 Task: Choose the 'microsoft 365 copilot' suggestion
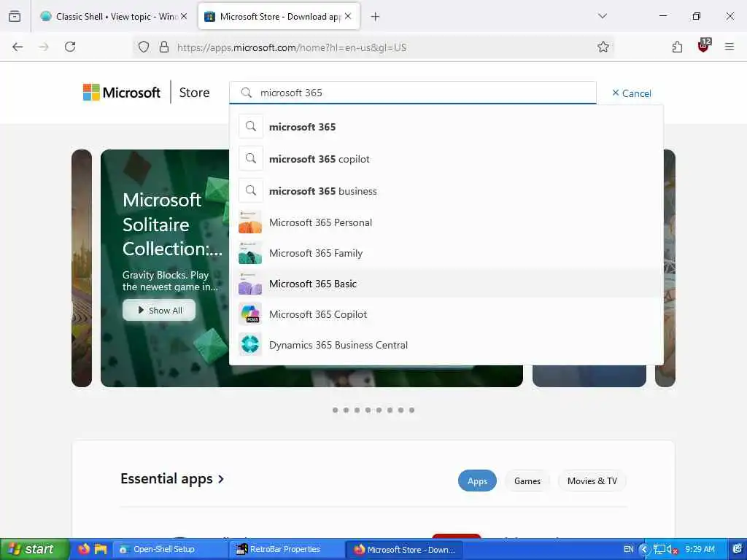tap(446, 159)
